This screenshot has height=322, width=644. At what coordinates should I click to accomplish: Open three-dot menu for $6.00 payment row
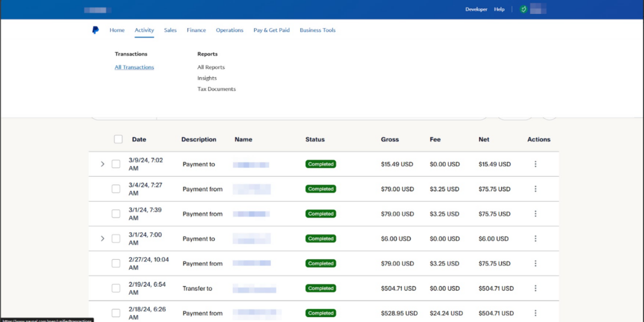[535, 239]
